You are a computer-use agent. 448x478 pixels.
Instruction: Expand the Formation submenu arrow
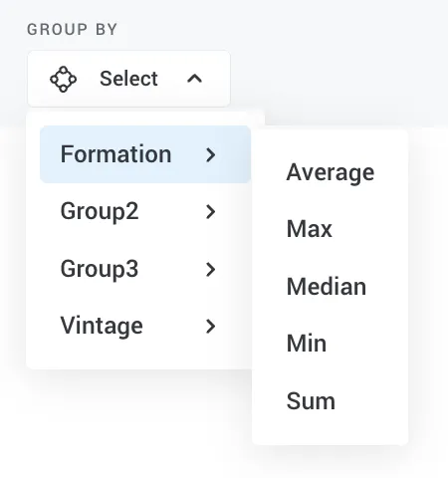coord(210,154)
